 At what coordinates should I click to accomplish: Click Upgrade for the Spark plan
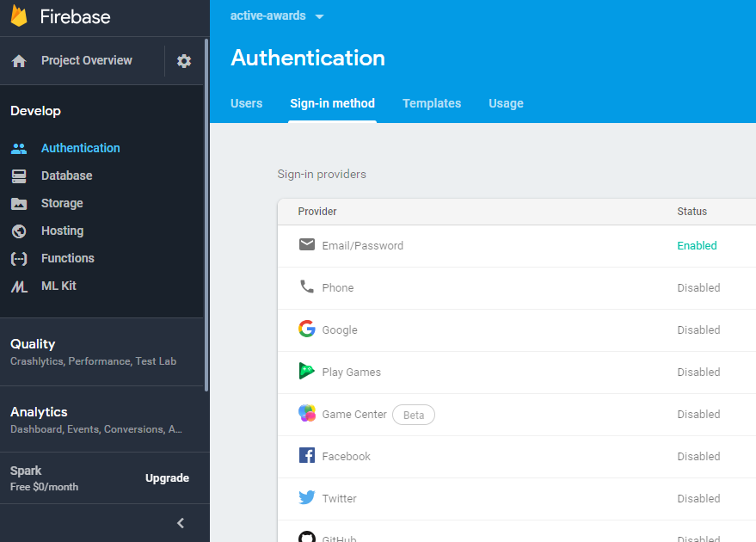[167, 478]
